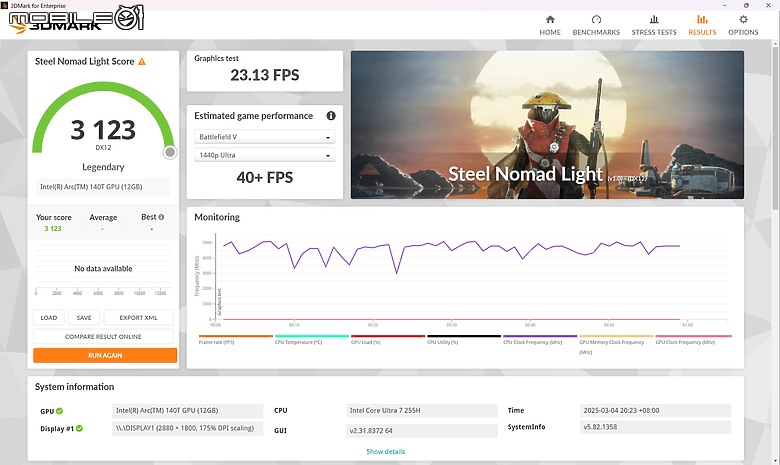This screenshot has width=780, height=465.
Task: Click the green check icon beside Display #1
Action: click(80, 428)
